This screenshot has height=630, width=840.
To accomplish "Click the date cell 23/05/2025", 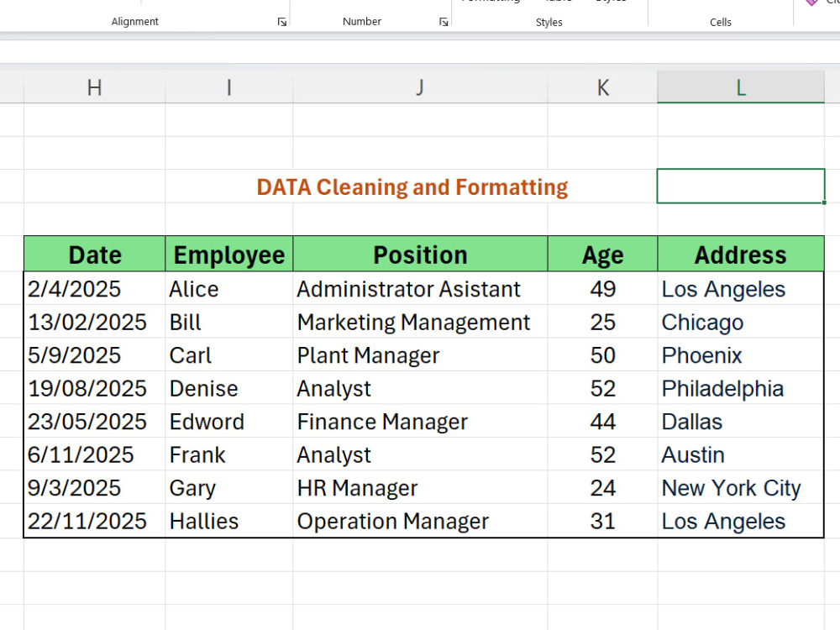I will coord(95,422).
